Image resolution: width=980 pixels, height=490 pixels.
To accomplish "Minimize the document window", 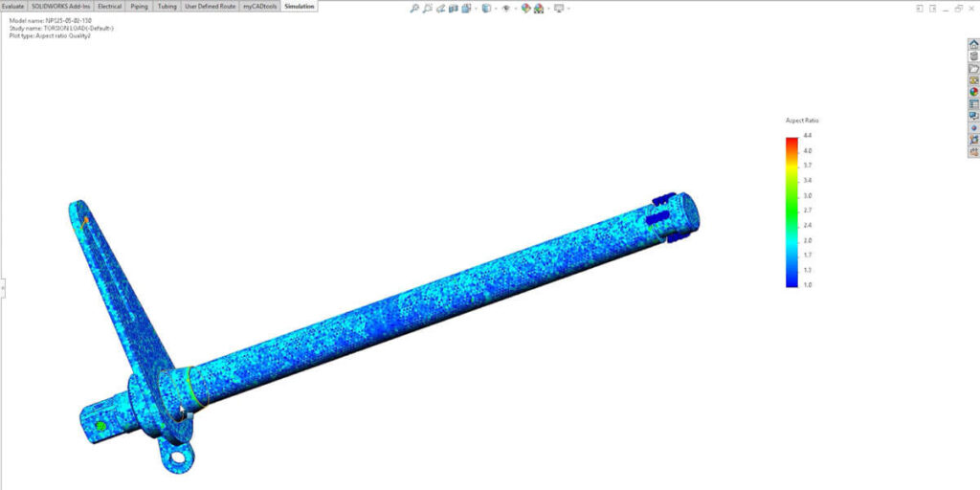I will pos(947,10).
